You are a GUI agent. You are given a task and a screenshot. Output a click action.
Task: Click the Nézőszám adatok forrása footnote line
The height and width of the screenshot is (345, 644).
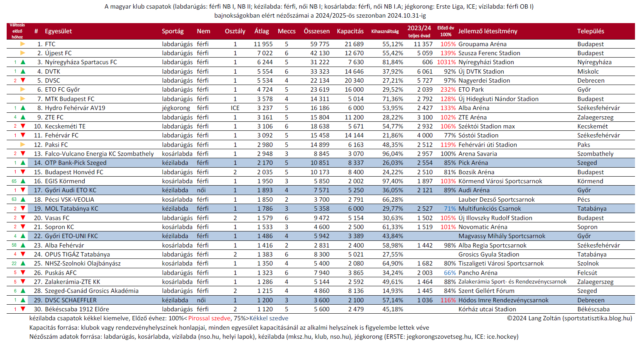[274, 337]
